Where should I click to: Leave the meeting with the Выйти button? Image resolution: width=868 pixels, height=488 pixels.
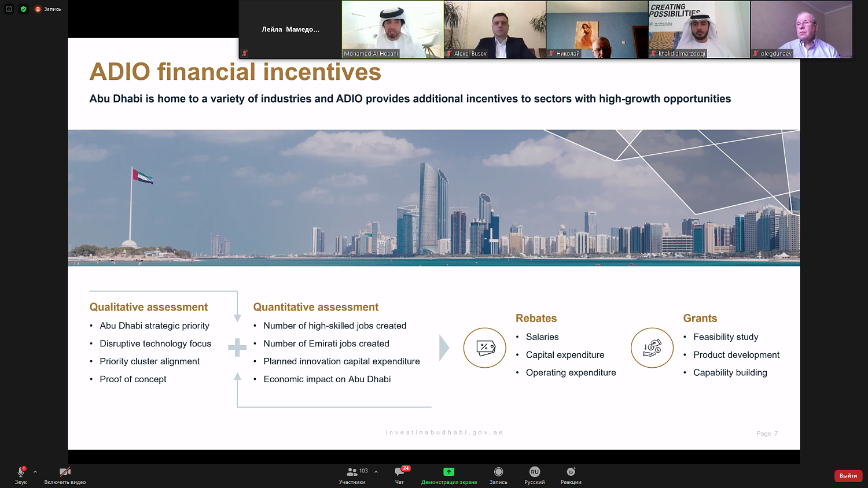pos(848,475)
